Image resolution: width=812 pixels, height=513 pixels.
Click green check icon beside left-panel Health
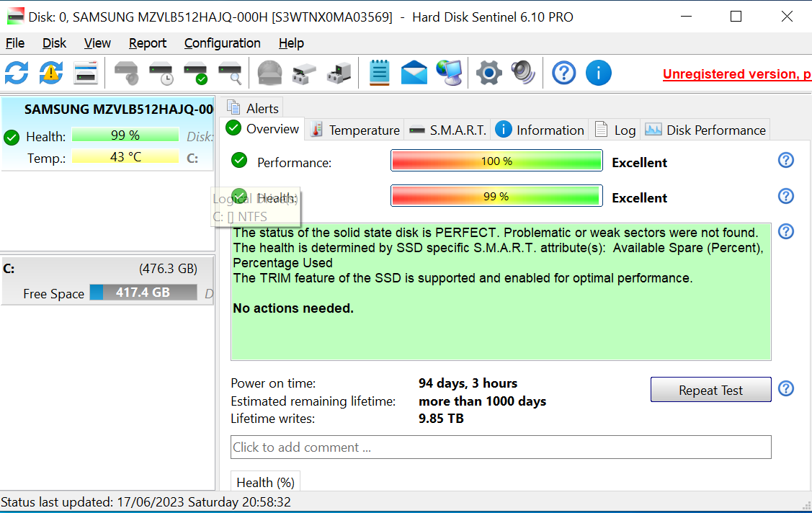coord(12,138)
